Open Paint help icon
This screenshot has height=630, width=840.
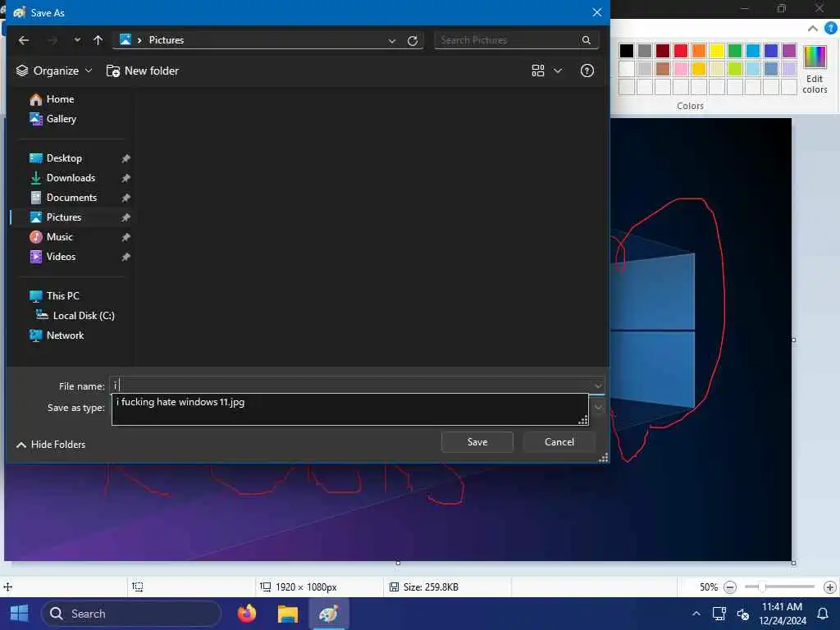pyautogui.click(x=831, y=28)
